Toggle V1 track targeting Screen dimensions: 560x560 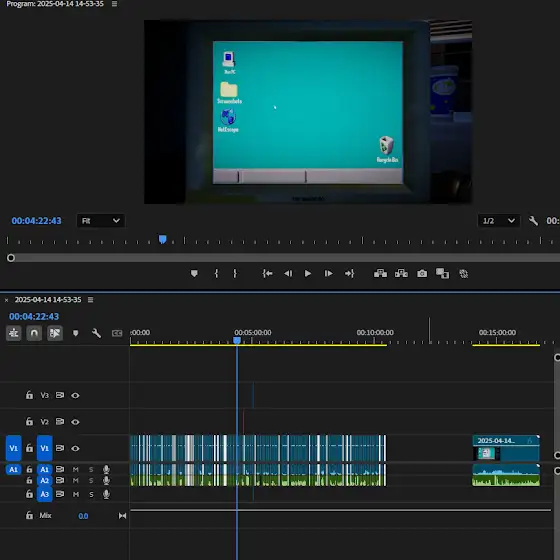point(45,448)
